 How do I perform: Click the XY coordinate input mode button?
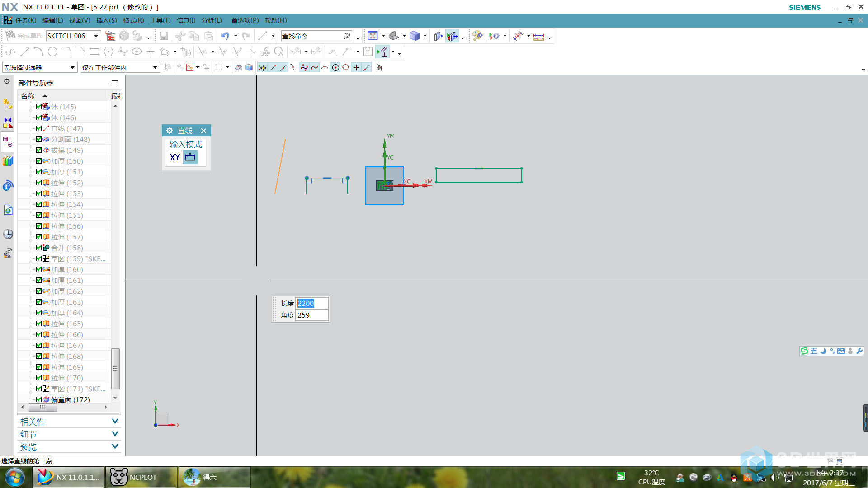coord(175,157)
